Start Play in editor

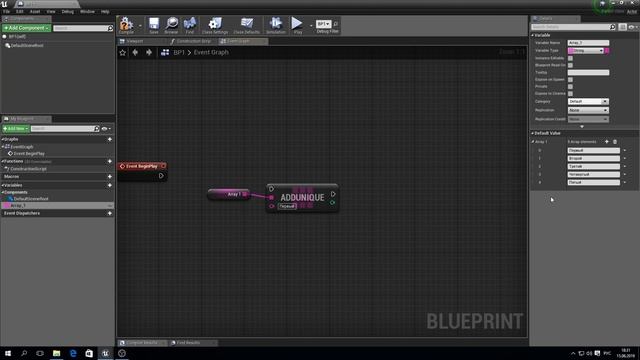click(297, 25)
